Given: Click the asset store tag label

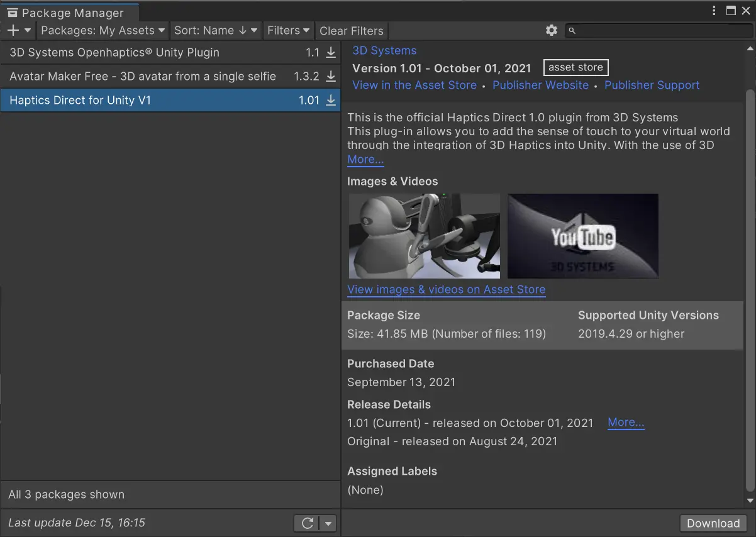Looking at the screenshot, I should tap(575, 68).
